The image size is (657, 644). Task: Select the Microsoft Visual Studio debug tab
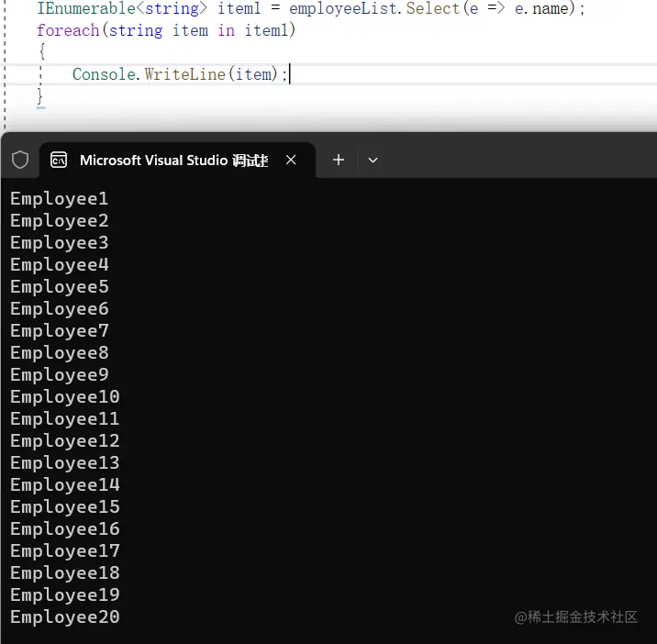click(x=176, y=160)
